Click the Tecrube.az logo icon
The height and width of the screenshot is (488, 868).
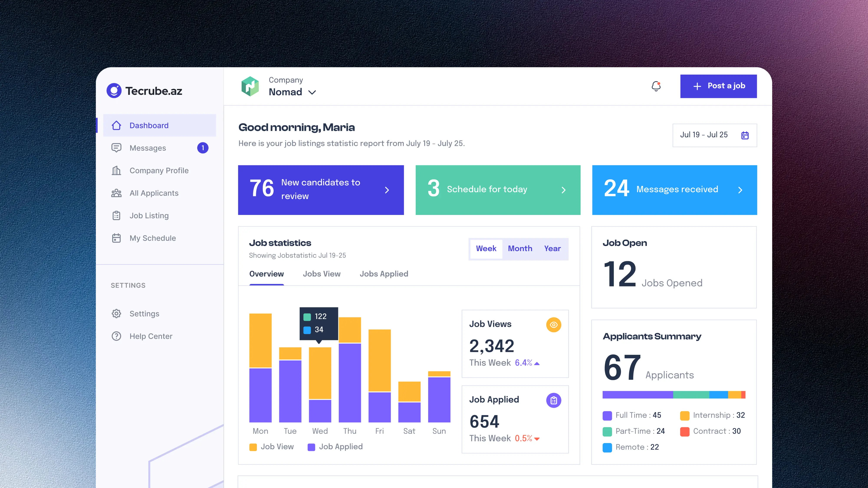[x=114, y=91]
